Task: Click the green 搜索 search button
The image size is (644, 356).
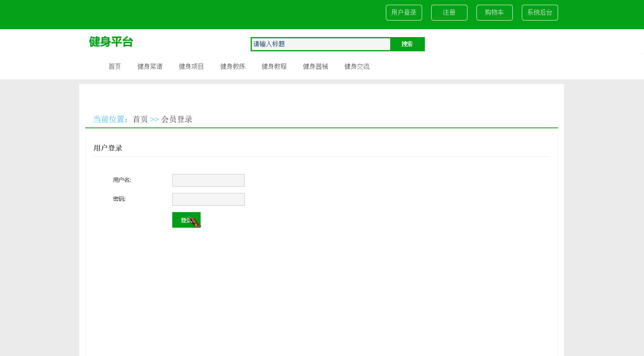Action: [x=407, y=44]
